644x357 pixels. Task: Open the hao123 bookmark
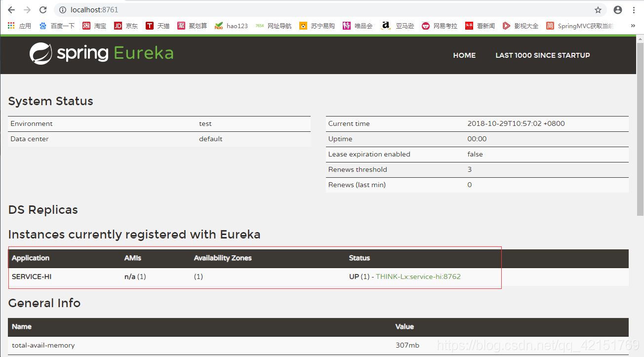tap(231, 26)
